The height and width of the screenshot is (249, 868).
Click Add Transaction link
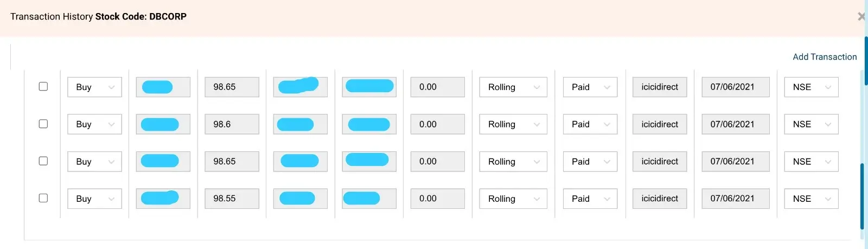pos(824,57)
